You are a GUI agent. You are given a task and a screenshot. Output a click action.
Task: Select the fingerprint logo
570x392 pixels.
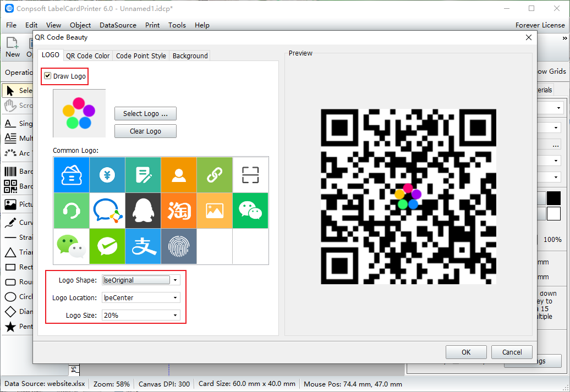179,246
